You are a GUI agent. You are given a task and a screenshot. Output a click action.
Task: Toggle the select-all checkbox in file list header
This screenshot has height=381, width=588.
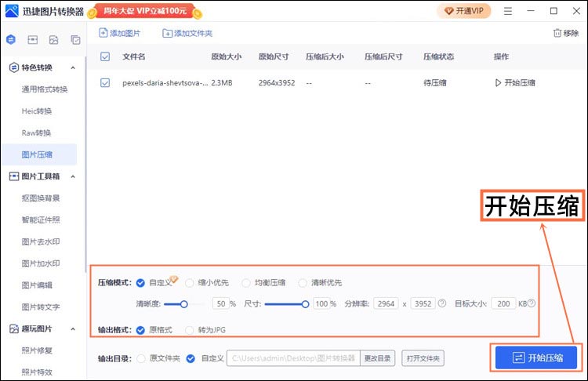[x=105, y=57]
